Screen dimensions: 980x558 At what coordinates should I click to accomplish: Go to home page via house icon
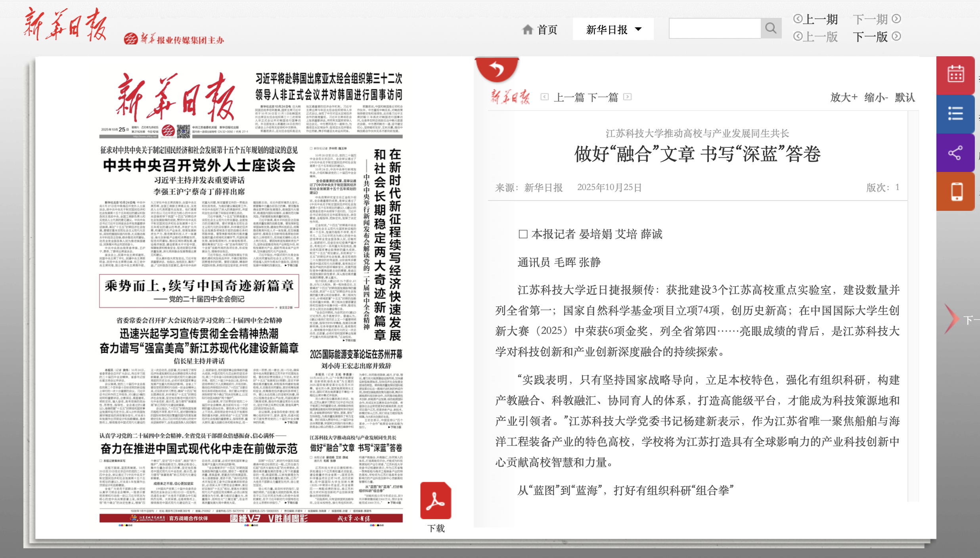click(528, 29)
